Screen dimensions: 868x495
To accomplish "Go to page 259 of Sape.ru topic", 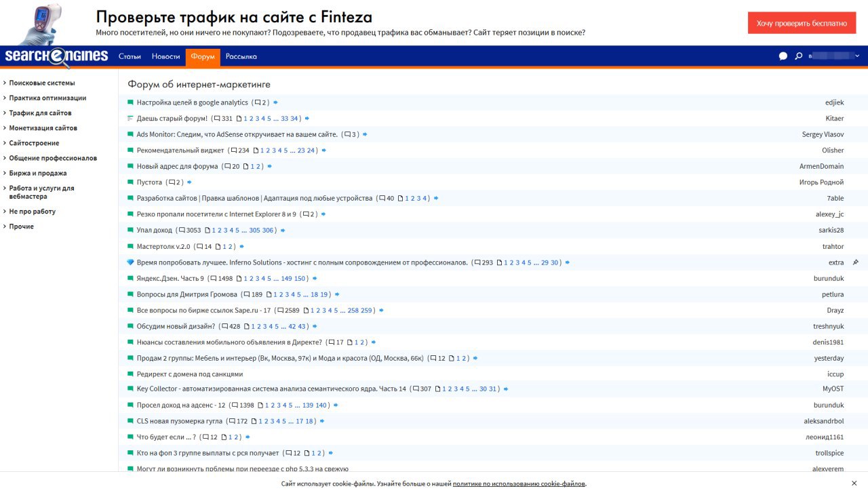I will coord(367,311).
